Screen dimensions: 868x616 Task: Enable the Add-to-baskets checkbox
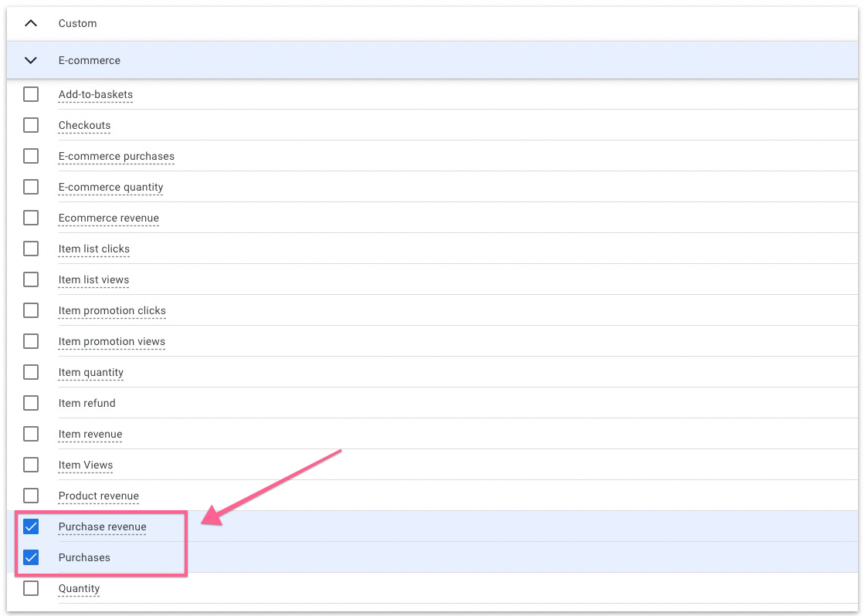tap(31, 94)
